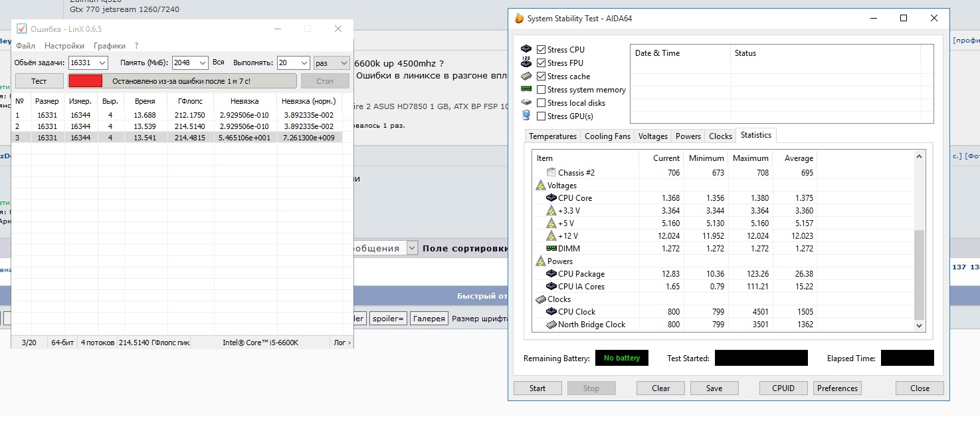Tick the Stress GPU(s) checkbox

tap(541, 116)
